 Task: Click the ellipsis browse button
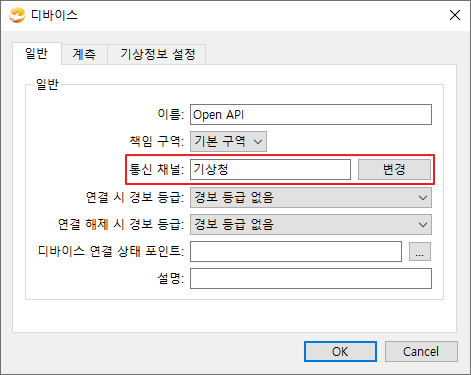point(420,252)
